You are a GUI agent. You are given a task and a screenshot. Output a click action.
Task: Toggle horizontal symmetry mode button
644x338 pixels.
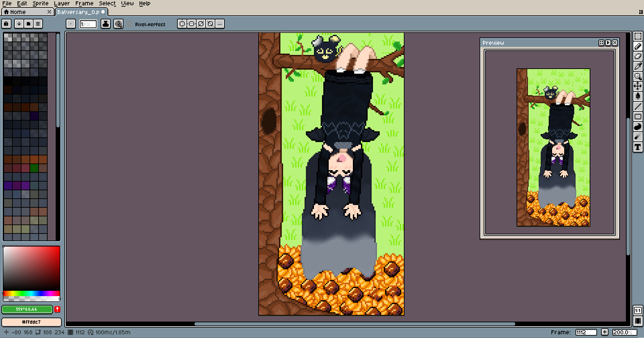click(x=182, y=24)
